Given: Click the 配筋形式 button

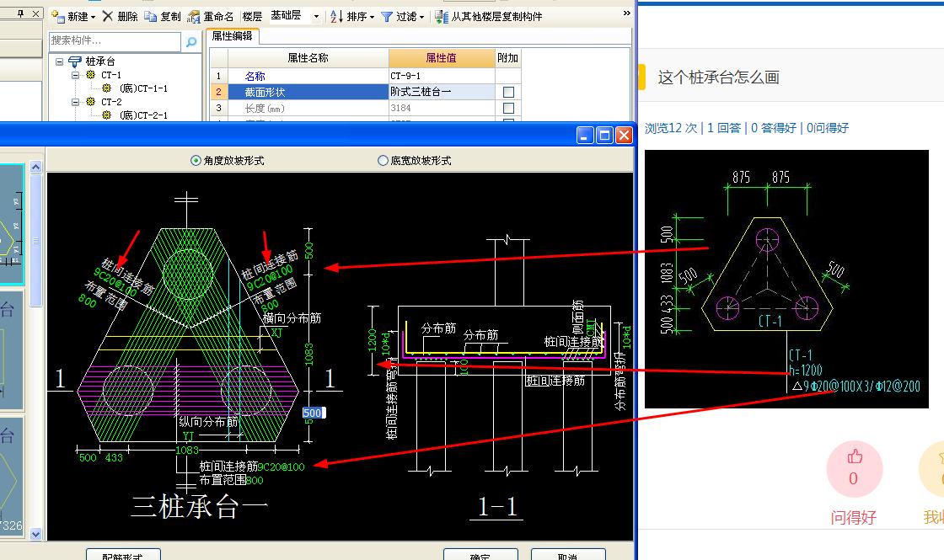Looking at the screenshot, I should (x=123, y=555).
